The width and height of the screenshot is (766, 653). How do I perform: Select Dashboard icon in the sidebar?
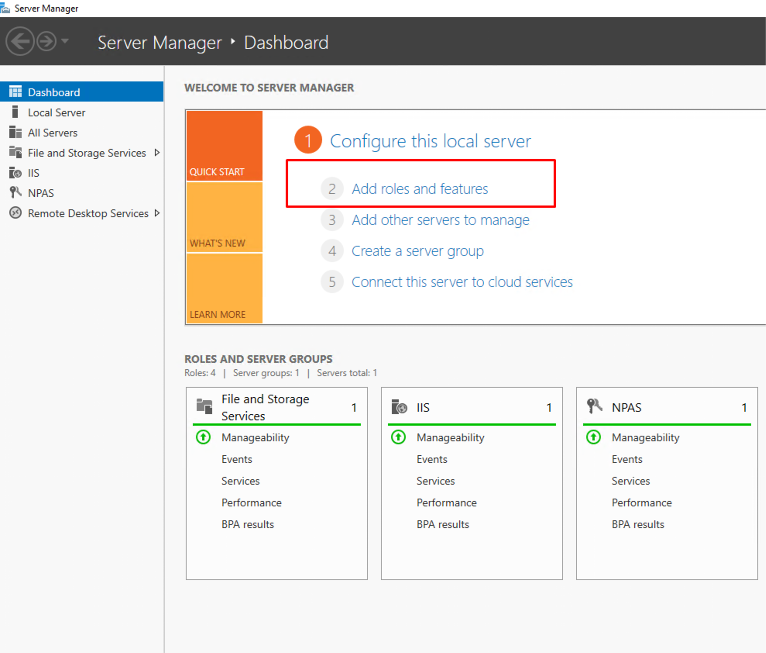pos(15,92)
